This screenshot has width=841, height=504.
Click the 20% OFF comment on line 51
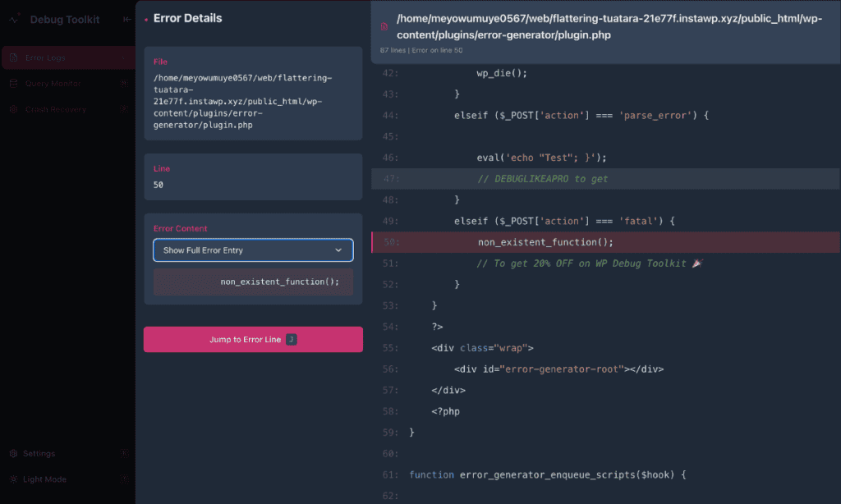tap(590, 263)
